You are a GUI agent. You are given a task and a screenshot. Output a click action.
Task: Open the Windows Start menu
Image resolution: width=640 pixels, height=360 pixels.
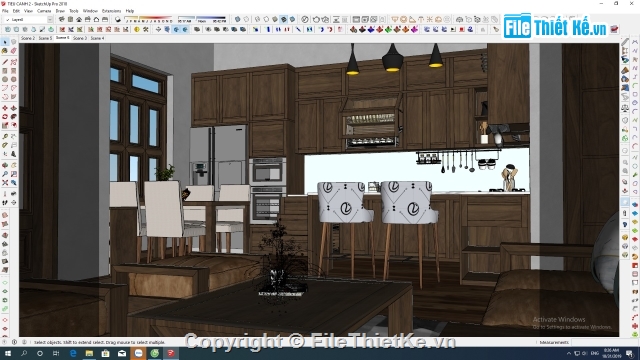click(7, 353)
